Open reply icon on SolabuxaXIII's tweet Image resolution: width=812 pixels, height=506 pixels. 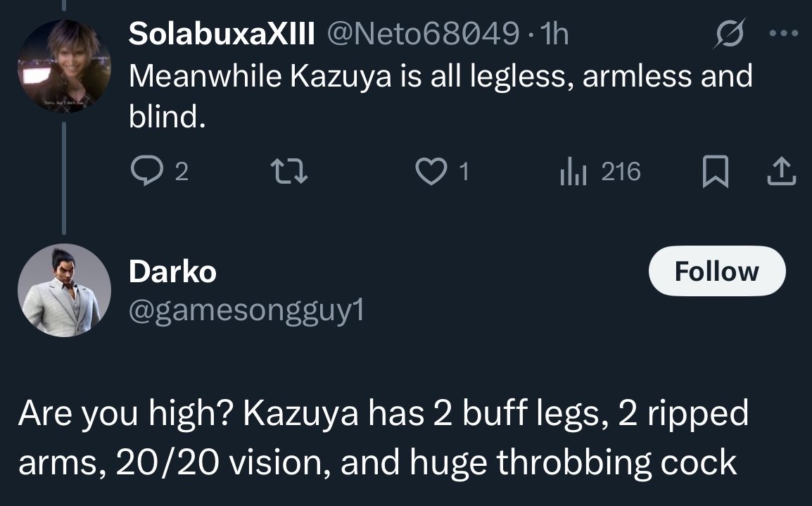click(147, 171)
